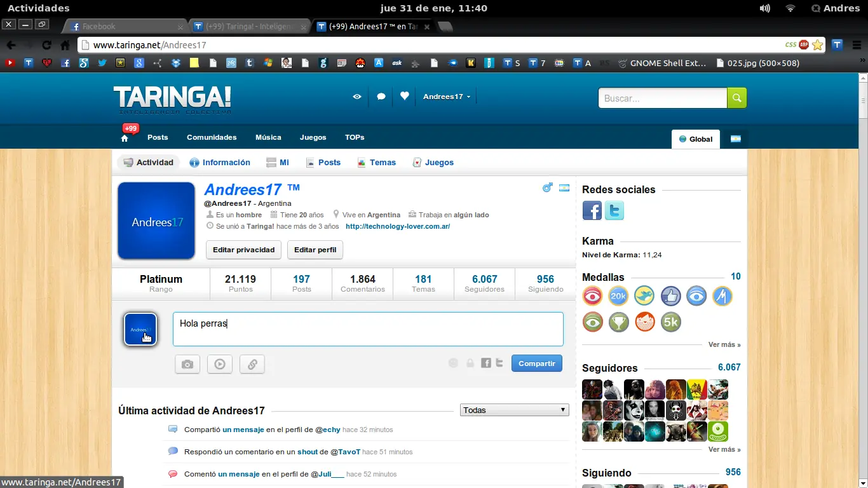Open the Todas activity filter dropdown
This screenshot has height=488, width=868.
[515, 410]
